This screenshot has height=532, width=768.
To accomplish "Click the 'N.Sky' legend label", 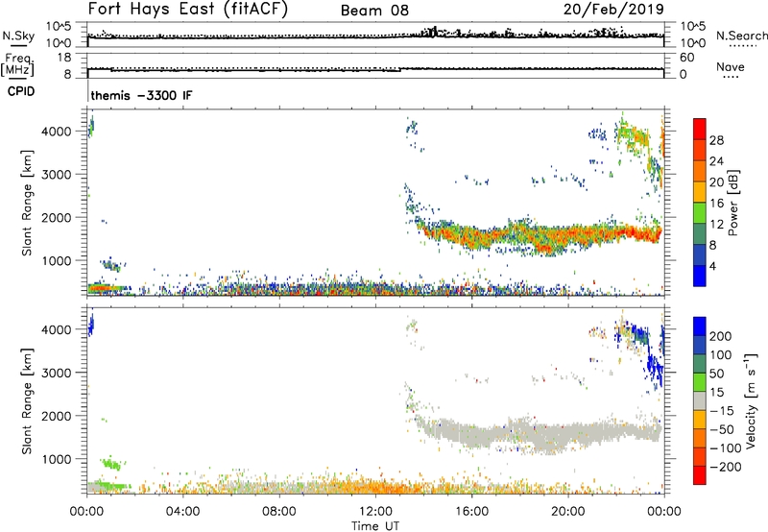I will 18,36.
